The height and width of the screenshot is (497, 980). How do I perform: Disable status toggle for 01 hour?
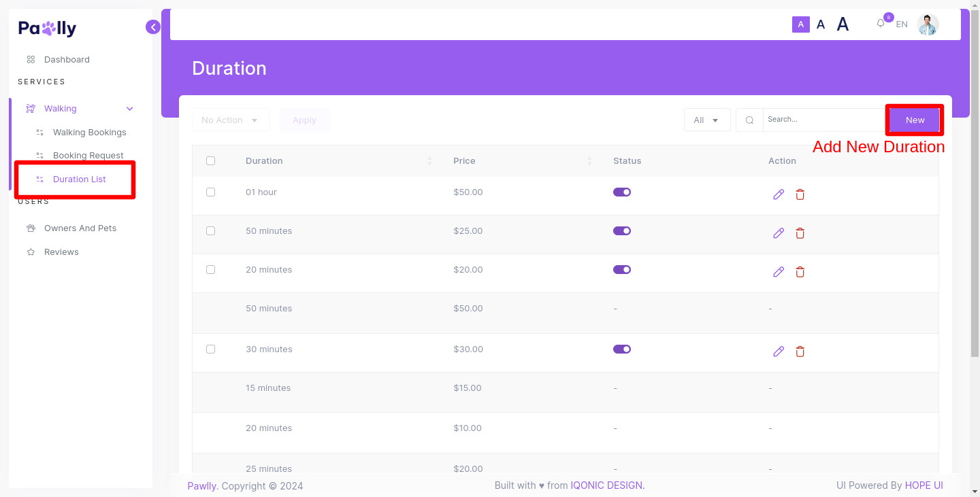coord(622,192)
